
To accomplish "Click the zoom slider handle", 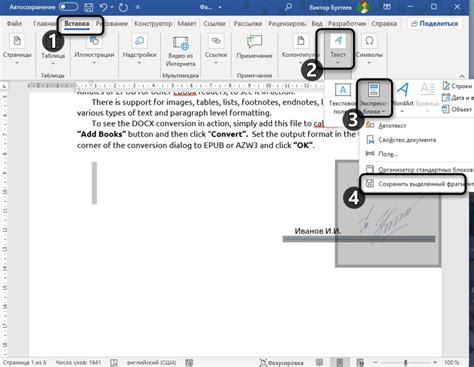I will point(405,362).
